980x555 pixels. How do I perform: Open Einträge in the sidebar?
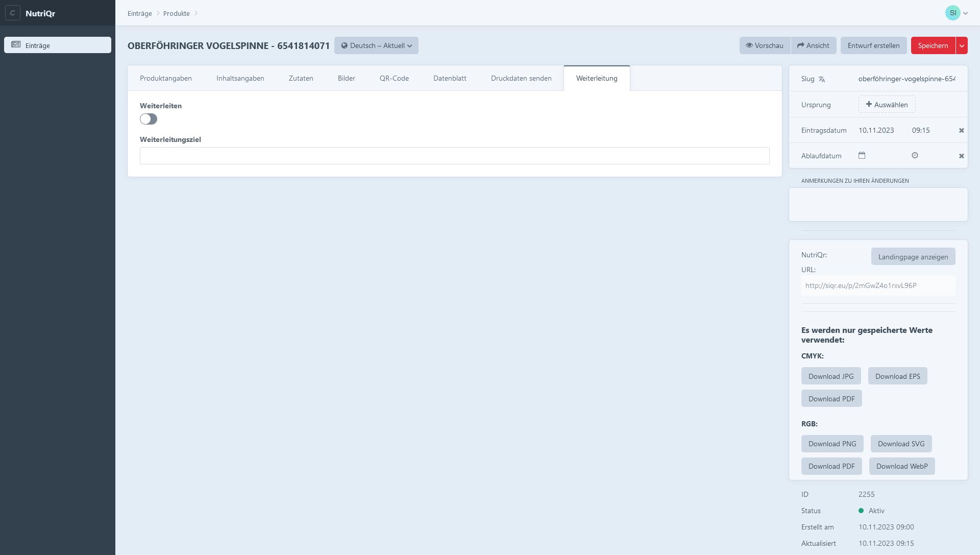[x=58, y=45]
